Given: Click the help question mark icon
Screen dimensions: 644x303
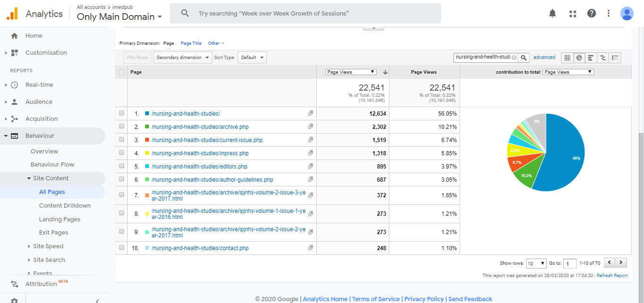Looking at the screenshot, I should (x=592, y=14).
